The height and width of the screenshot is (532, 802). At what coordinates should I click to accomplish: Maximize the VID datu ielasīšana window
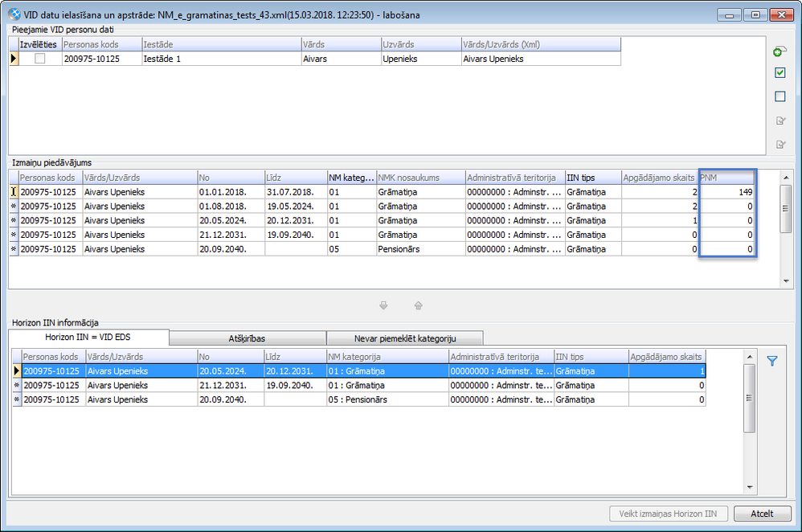pyautogui.click(x=755, y=14)
